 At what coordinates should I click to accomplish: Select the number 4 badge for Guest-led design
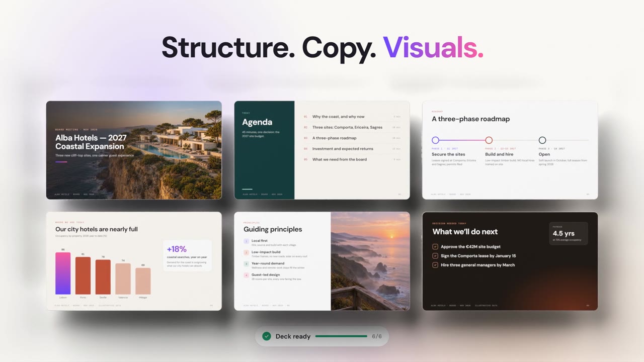click(246, 276)
